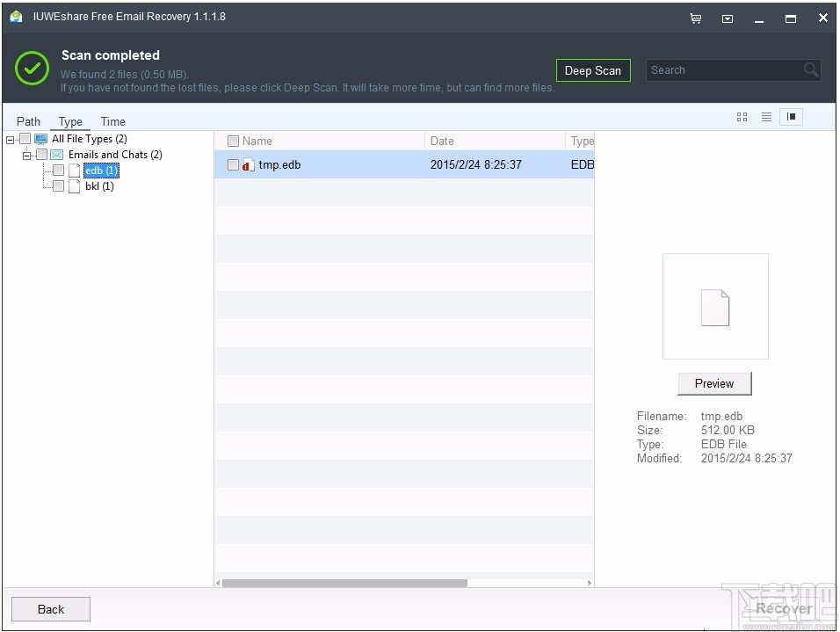Go Back to the previous step
Viewport: 840px width, 632px height.
[51, 609]
